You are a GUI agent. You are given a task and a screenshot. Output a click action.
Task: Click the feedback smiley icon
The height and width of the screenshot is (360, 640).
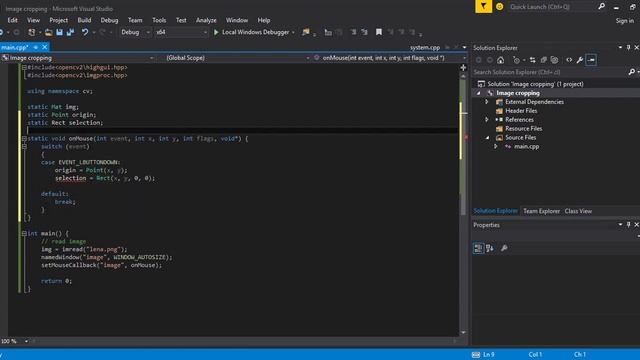(x=499, y=7)
